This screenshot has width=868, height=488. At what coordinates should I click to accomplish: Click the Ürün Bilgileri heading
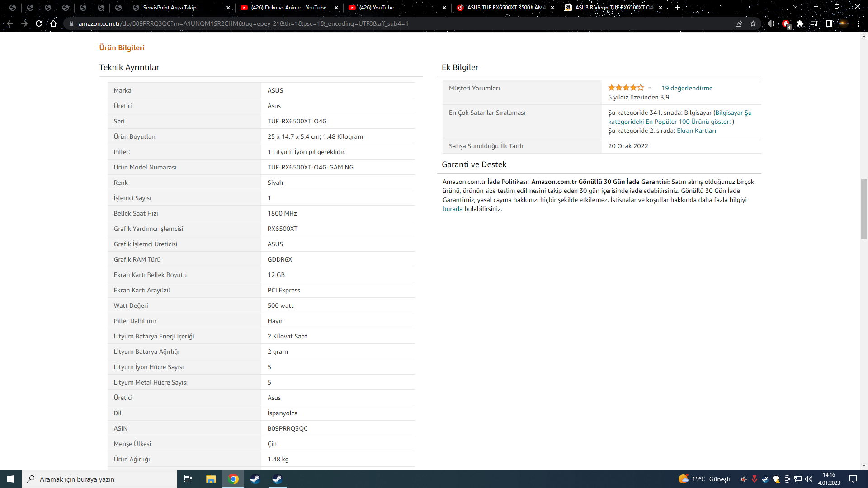click(122, 47)
